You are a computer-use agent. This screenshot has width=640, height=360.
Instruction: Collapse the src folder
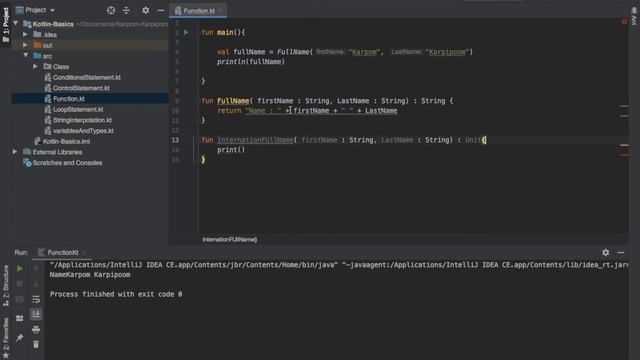click(26, 56)
